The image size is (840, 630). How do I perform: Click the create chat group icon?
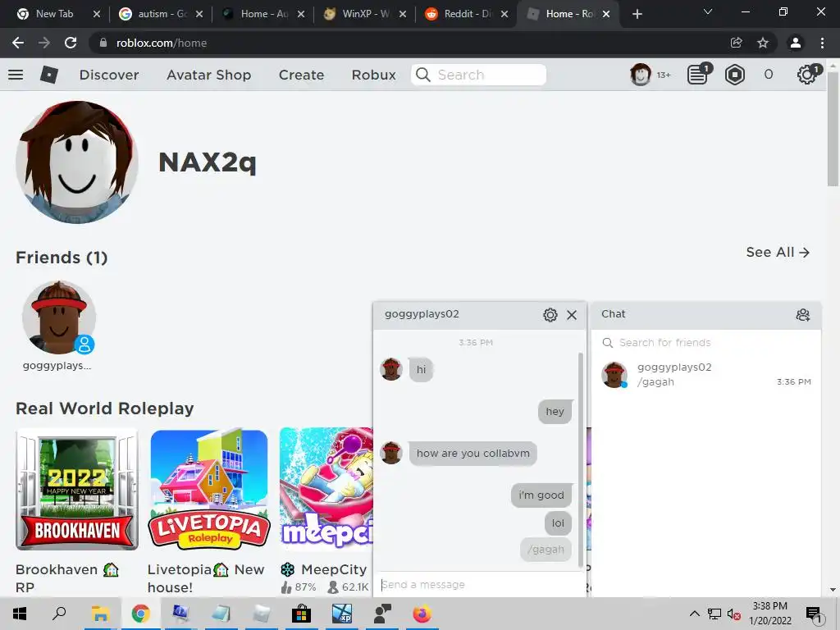(x=802, y=314)
